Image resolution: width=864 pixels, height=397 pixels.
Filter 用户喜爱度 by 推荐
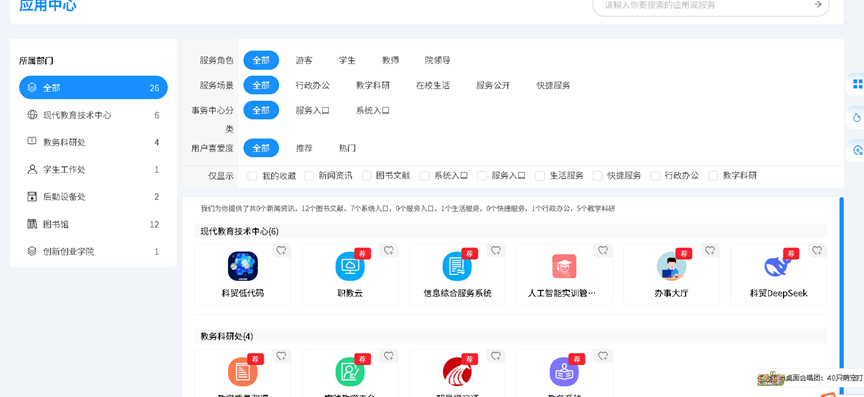point(304,148)
